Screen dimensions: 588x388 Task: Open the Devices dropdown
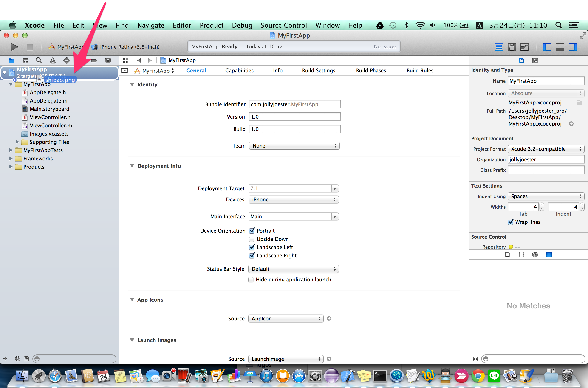coord(293,200)
